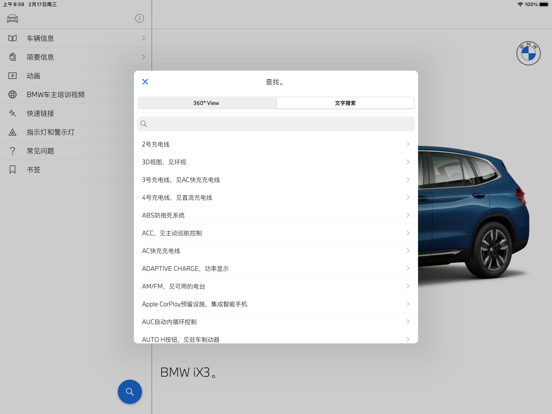This screenshot has width=552, height=414.
Task: Click the question mark icon beside 常见问题
Action: pyautogui.click(x=12, y=151)
